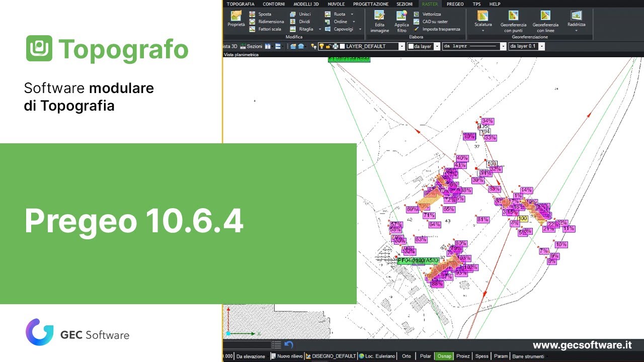Toggle layer printer plot icon

click(335, 46)
